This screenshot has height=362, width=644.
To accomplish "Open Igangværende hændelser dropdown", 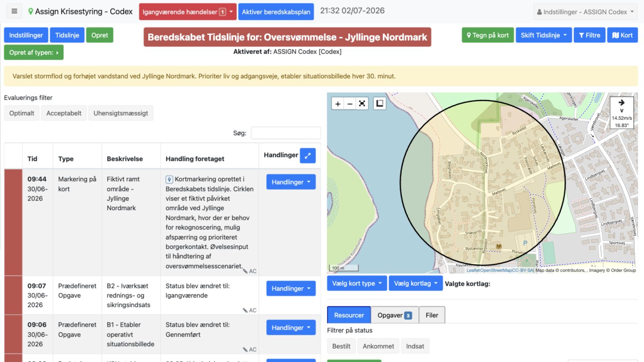I will [188, 12].
